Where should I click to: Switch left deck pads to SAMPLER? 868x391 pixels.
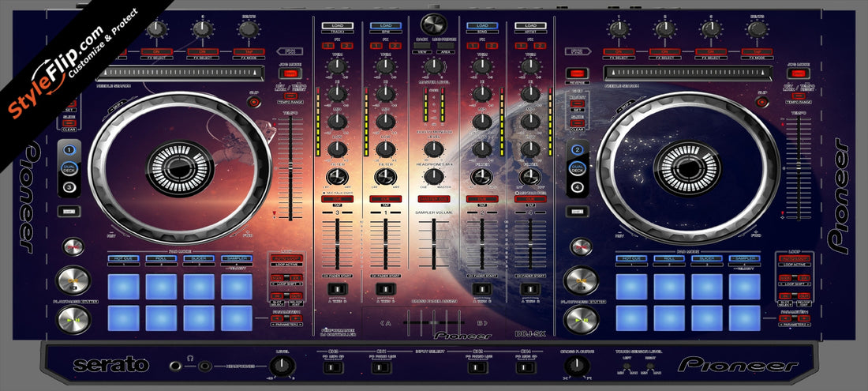(x=237, y=258)
